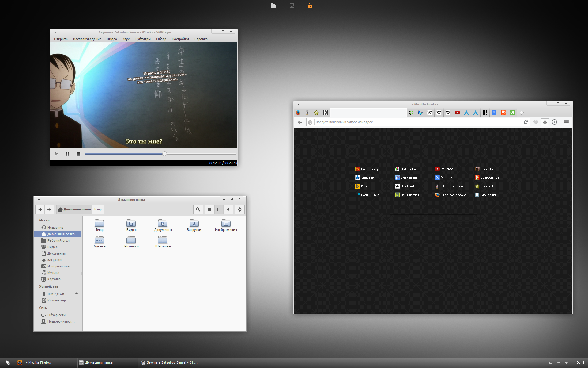Click the search box on start page
The width and height of the screenshot is (588, 368).
(433, 218)
